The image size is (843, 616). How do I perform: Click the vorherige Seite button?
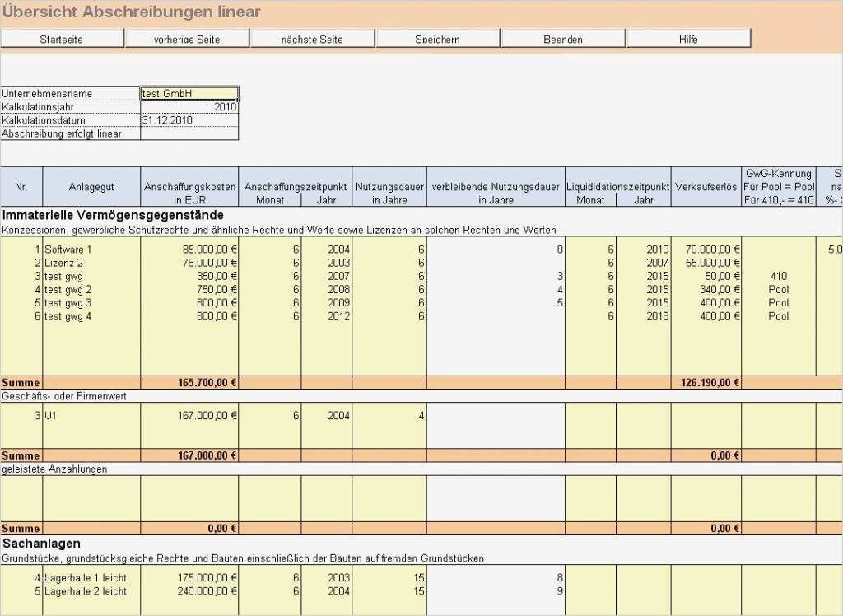187,37
